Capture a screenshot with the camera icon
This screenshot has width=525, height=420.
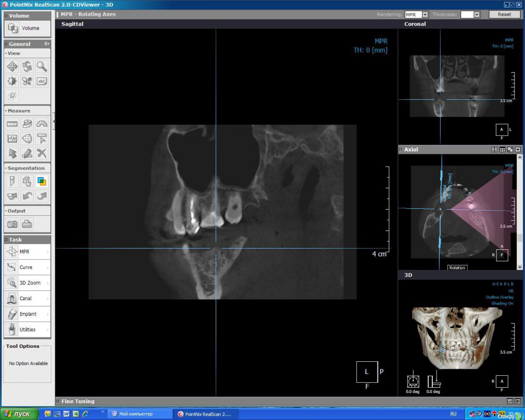[x=12, y=224]
